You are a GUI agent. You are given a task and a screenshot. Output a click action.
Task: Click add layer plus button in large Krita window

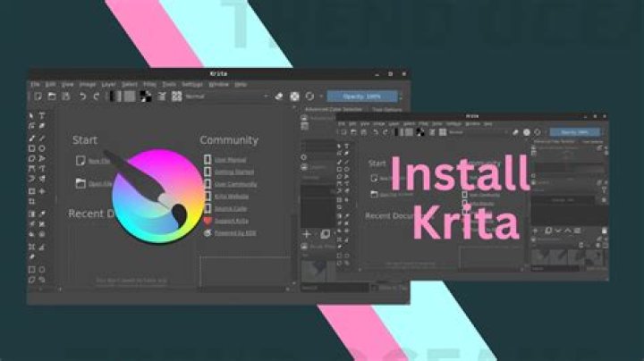307,234
